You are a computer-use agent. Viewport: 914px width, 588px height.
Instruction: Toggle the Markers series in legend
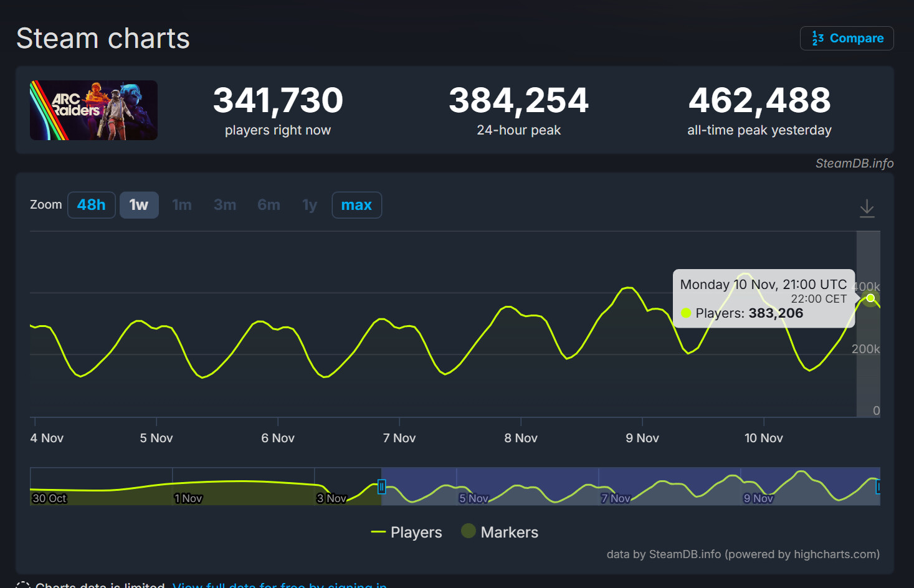coord(500,532)
